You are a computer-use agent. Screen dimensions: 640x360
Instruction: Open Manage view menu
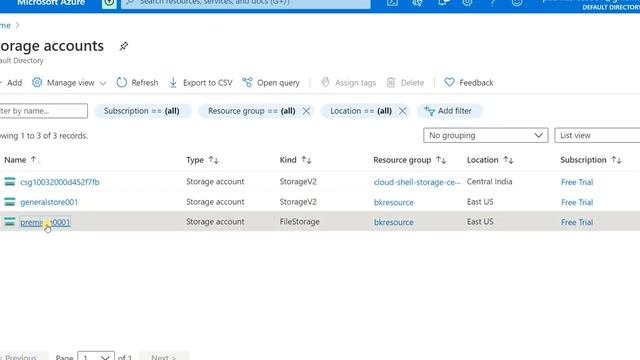[x=69, y=83]
